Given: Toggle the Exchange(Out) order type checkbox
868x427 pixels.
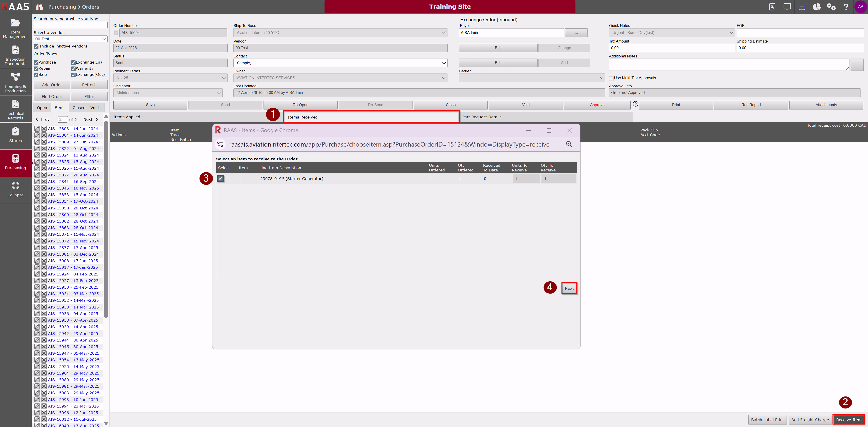Looking at the screenshot, I should [73, 75].
